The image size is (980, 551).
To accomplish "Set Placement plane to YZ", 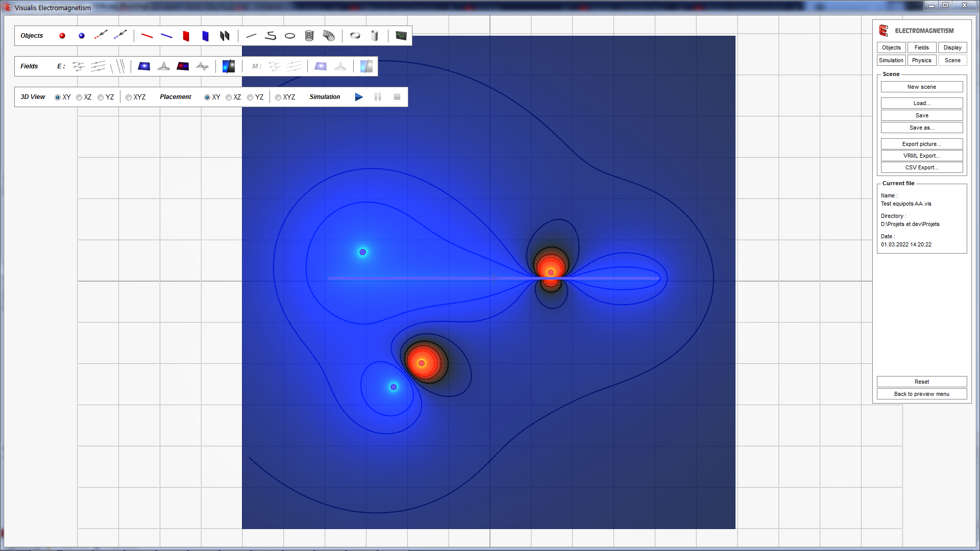I will pyautogui.click(x=250, y=97).
